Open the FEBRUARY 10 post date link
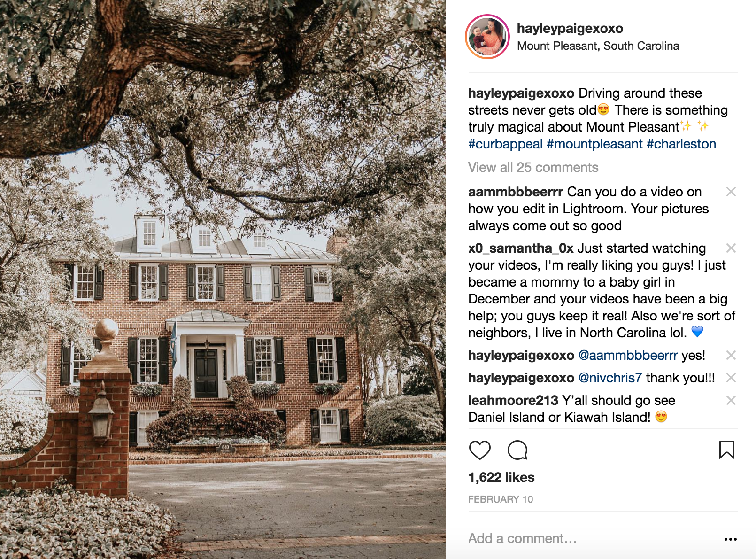This screenshot has width=756, height=559. [501, 499]
